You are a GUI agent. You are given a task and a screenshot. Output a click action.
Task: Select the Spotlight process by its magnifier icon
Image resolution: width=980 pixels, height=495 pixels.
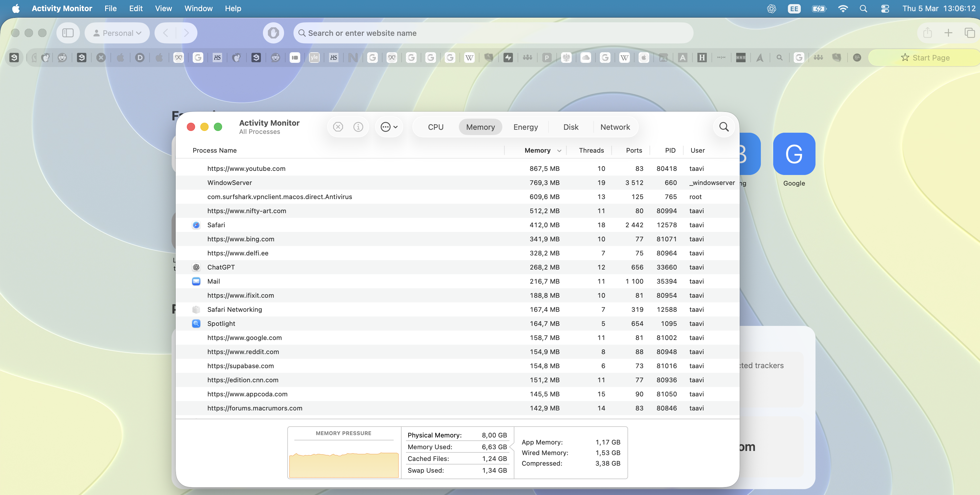click(196, 324)
